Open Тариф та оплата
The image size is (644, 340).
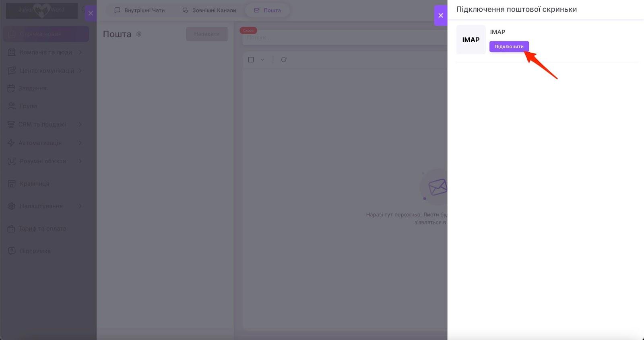pos(46,229)
